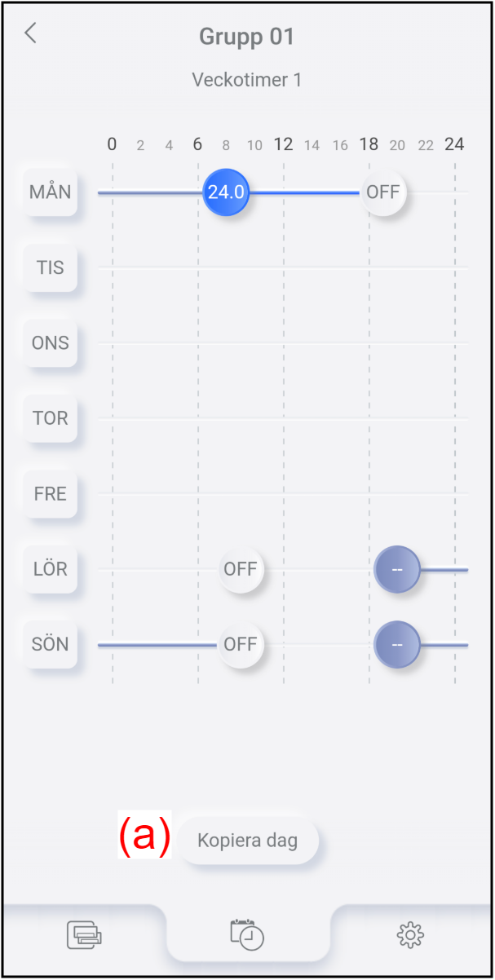Viewport: 495px width, 980px height.
Task: Click the empty Tuesday timeline row
Action: click(x=283, y=267)
